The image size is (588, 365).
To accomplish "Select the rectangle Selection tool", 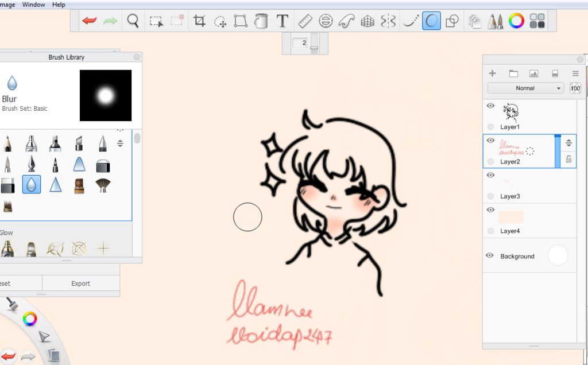I will [156, 21].
